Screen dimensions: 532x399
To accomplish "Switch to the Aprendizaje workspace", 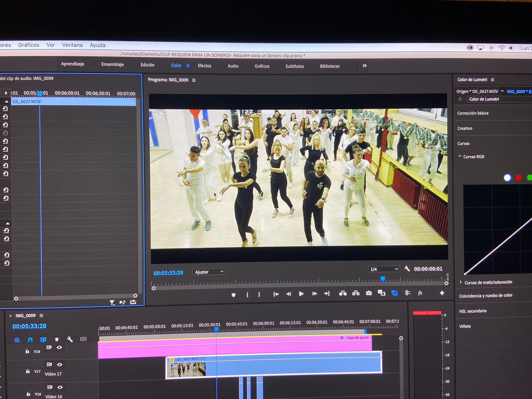I will 72,64.
